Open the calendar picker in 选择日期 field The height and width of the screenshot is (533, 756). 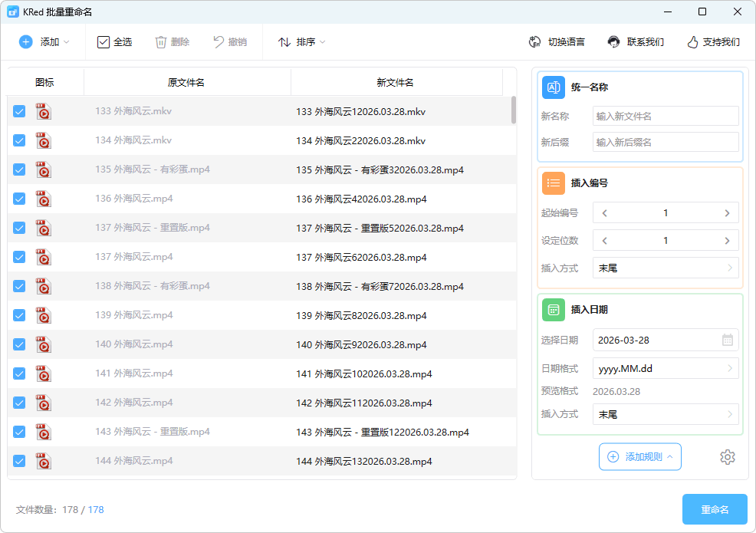pyautogui.click(x=728, y=340)
